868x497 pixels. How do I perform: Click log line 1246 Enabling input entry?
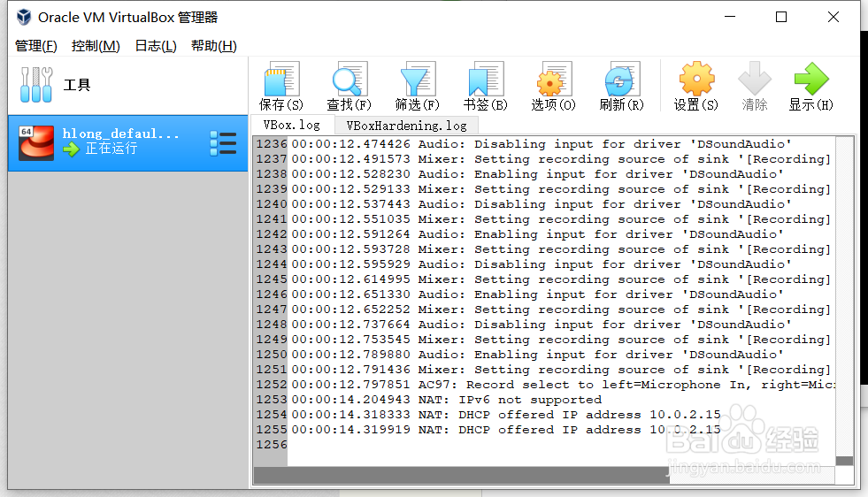pos(537,294)
